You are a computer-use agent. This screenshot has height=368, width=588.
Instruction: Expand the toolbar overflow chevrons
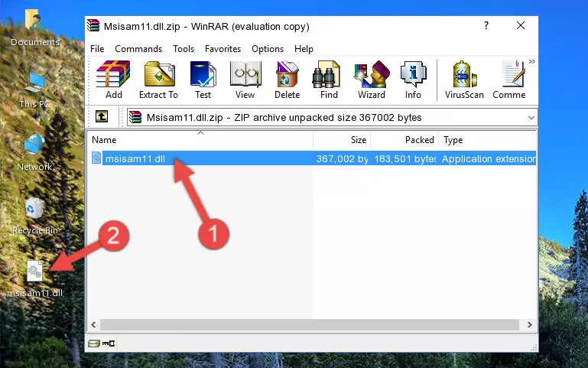(531, 61)
